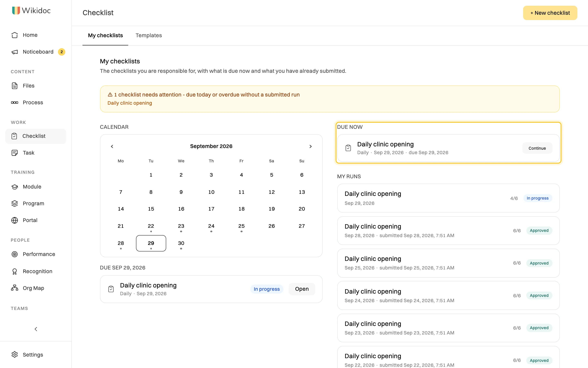Click the Process flow icon

[x=14, y=102]
